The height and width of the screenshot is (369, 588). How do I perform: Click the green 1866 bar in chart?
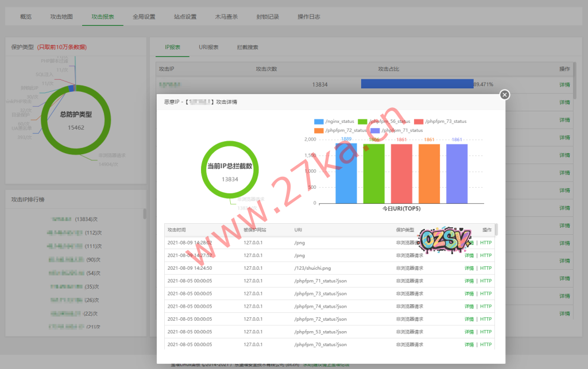coord(374,173)
